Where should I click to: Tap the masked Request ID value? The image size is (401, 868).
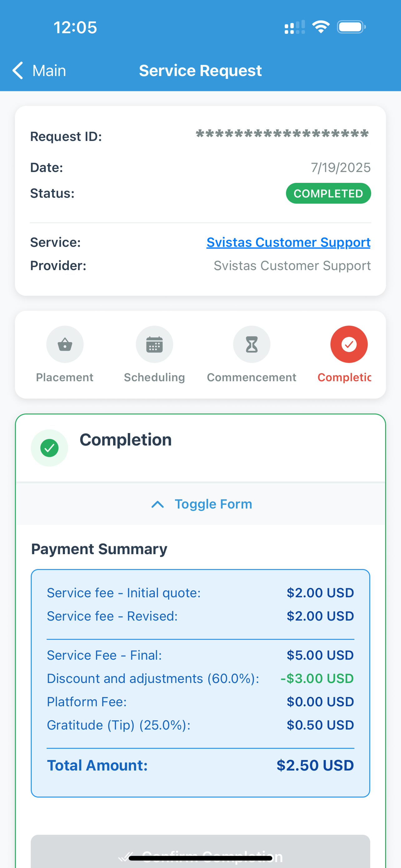coord(283,134)
